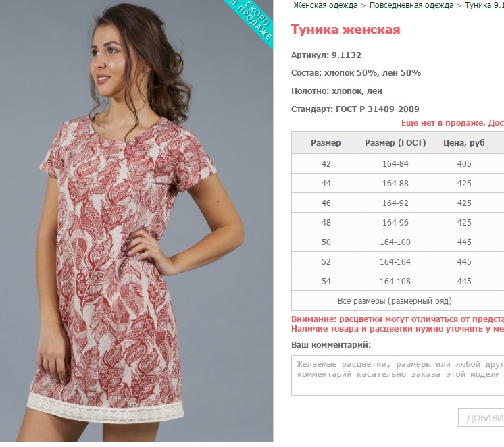Select the size 48 row
The height and width of the screenshot is (447, 504).
tap(398, 222)
